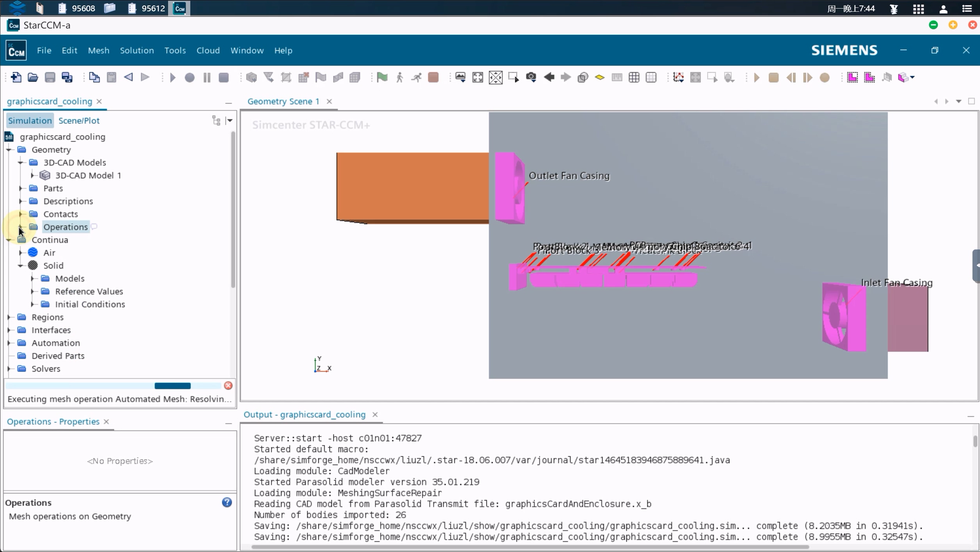The width and height of the screenshot is (980, 552).
Task: Open the Solution menu
Action: (137, 50)
